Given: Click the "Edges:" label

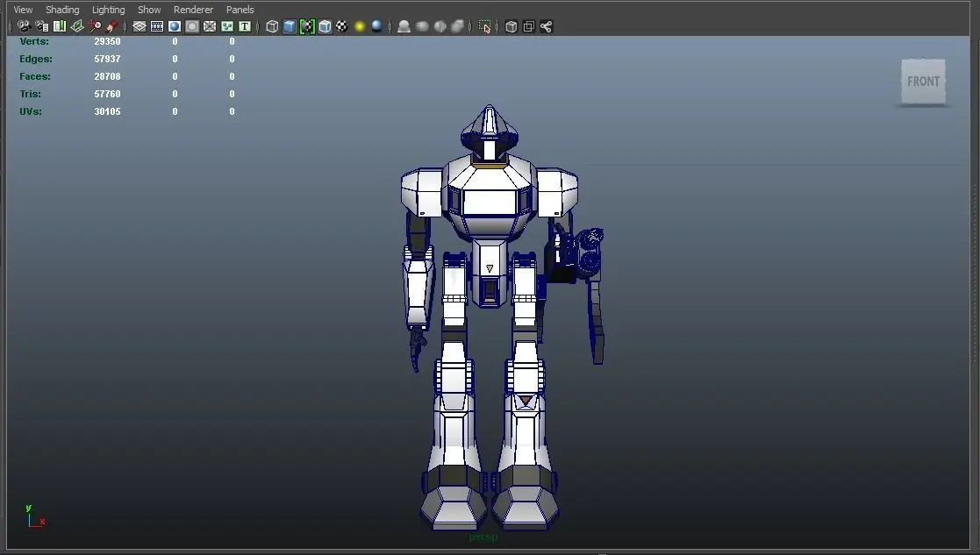Looking at the screenshot, I should [36, 59].
